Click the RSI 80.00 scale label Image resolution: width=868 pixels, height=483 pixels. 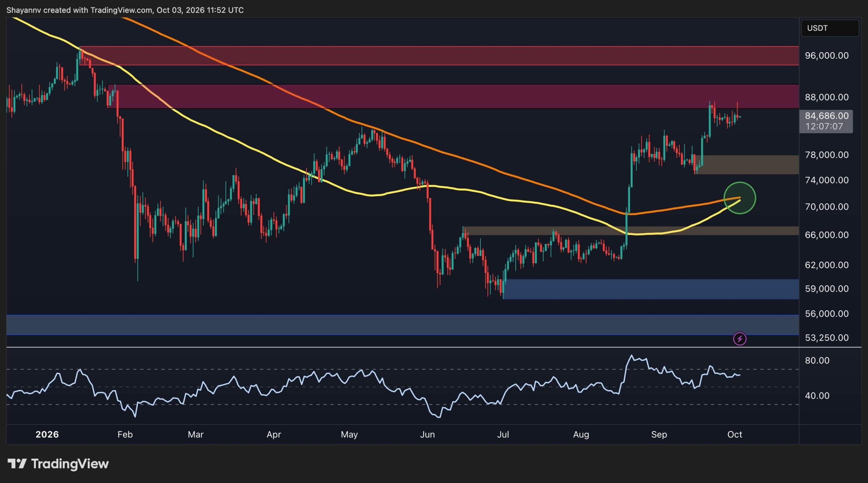[817, 360]
